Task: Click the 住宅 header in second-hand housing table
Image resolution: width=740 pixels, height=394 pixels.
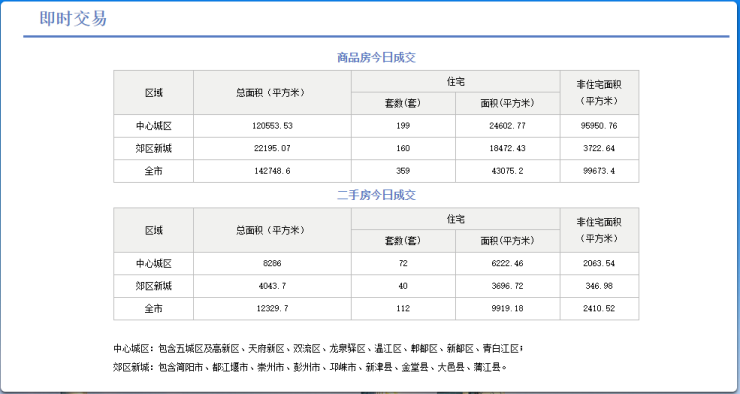Action: point(455,219)
